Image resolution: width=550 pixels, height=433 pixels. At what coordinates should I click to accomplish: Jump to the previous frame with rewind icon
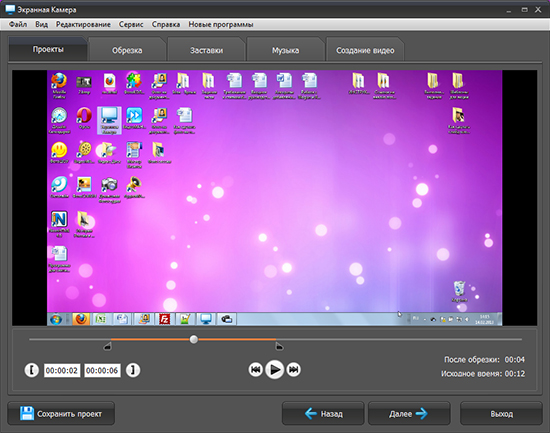[x=256, y=369]
